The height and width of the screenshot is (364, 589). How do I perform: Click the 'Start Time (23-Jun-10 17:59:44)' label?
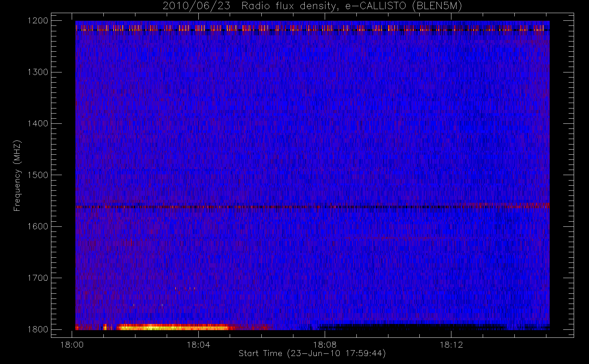point(312,353)
